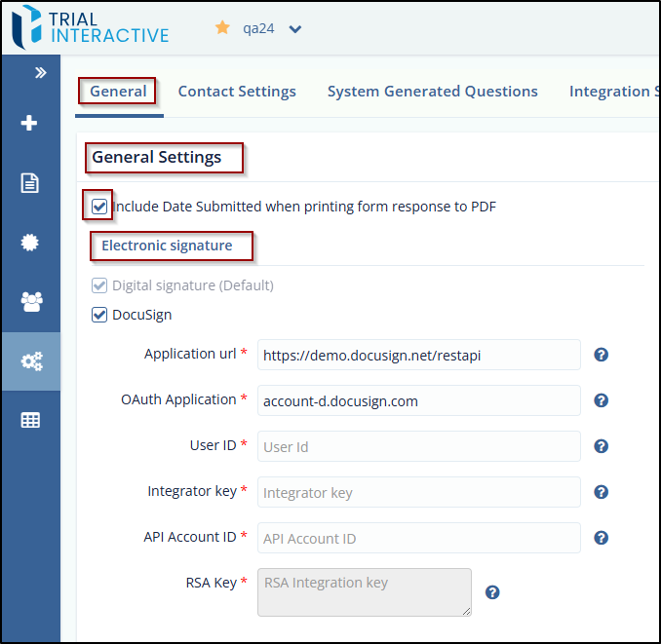Open the users group icon in the sidebar
Image resolution: width=661 pixels, height=644 pixels.
click(x=31, y=302)
